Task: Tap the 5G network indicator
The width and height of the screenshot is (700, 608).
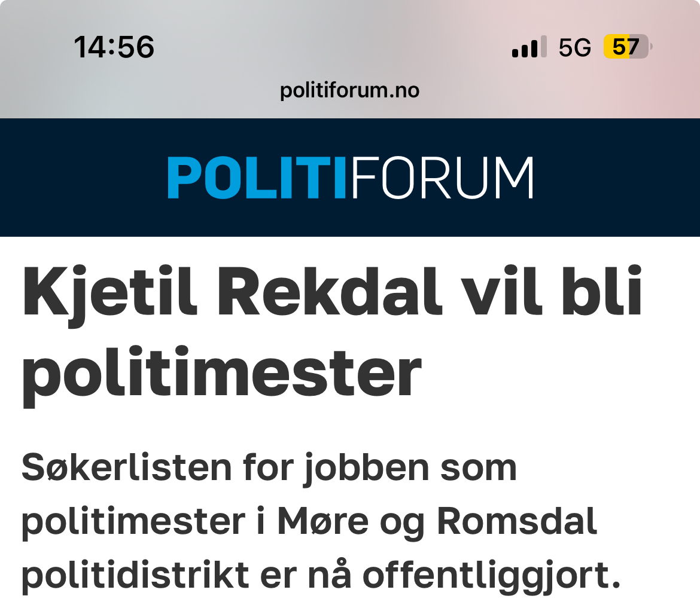Action: tap(574, 47)
